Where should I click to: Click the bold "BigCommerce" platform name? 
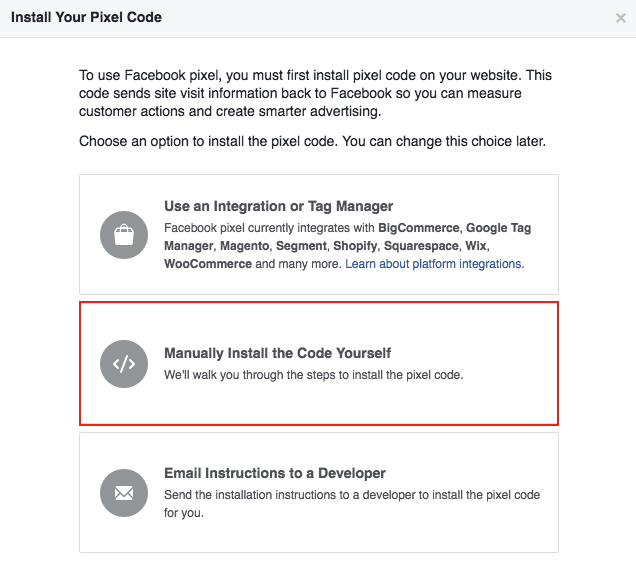[x=421, y=228]
